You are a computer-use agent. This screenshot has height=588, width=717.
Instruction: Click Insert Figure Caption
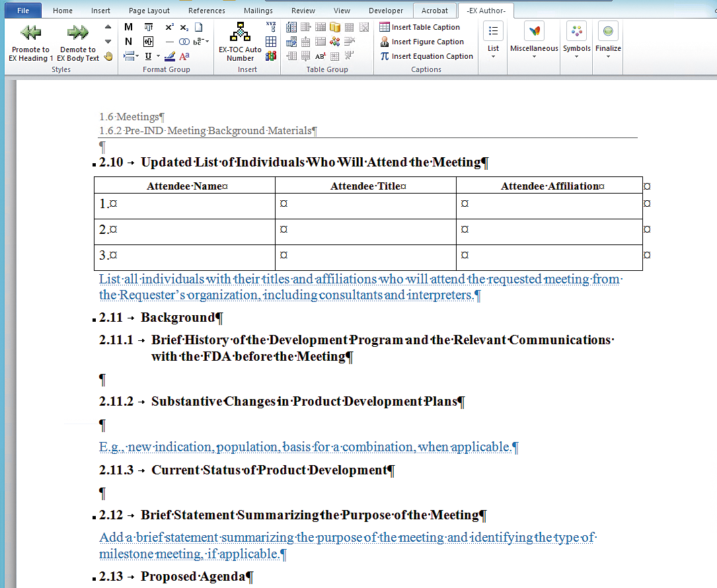click(x=422, y=42)
